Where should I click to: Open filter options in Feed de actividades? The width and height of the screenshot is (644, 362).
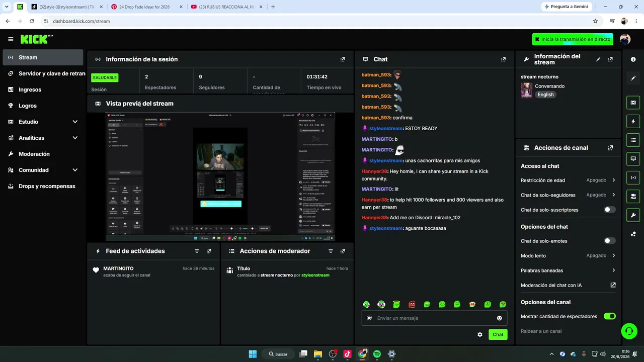(x=197, y=251)
